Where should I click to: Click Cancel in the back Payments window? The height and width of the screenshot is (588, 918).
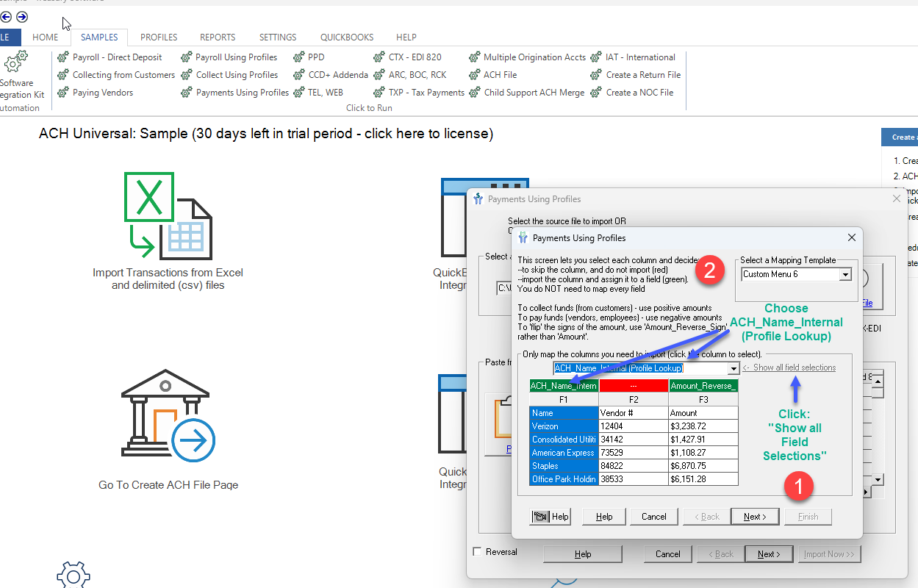[668, 554]
